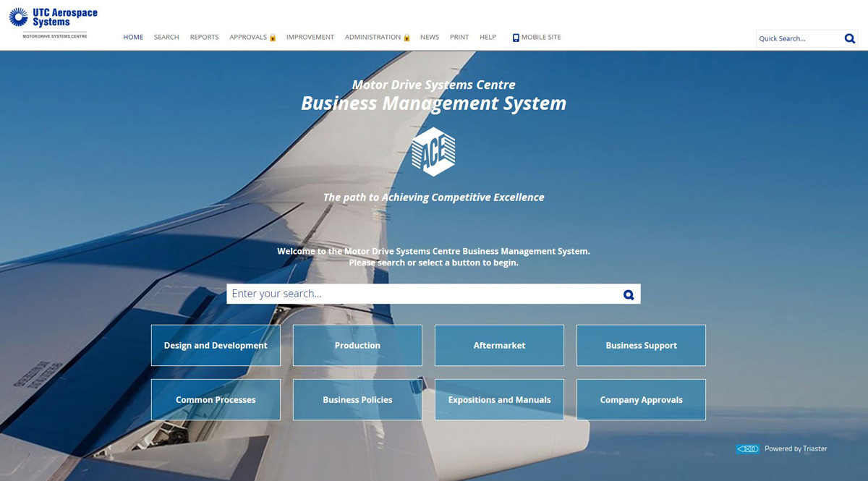Viewport: 868px width, 481px height.
Task: Open the Help menu item
Action: click(488, 37)
